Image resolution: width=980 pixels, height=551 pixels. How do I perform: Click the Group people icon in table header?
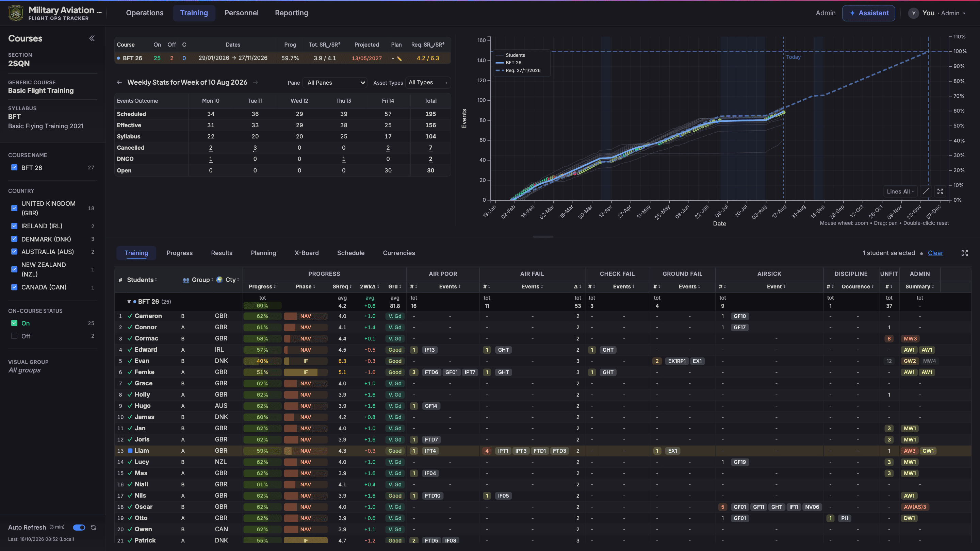pyautogui.click(x=186, y=280)
